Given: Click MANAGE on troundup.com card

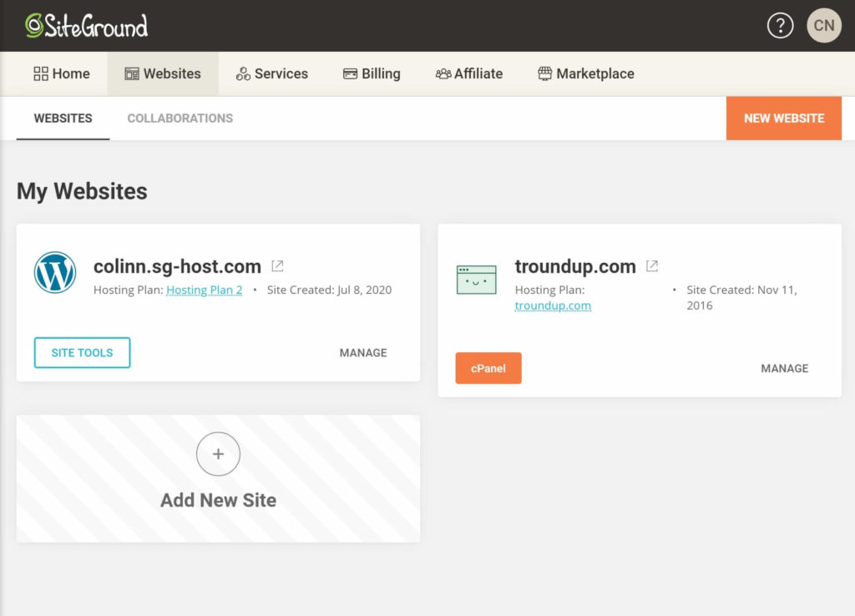Looking at the screenshot, I should [x=785, y=368].
